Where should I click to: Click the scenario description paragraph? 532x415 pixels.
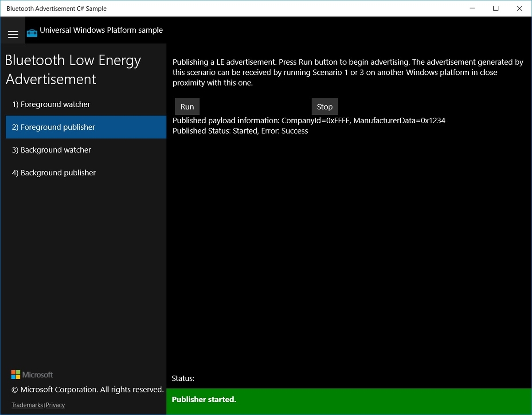point(348,73)
